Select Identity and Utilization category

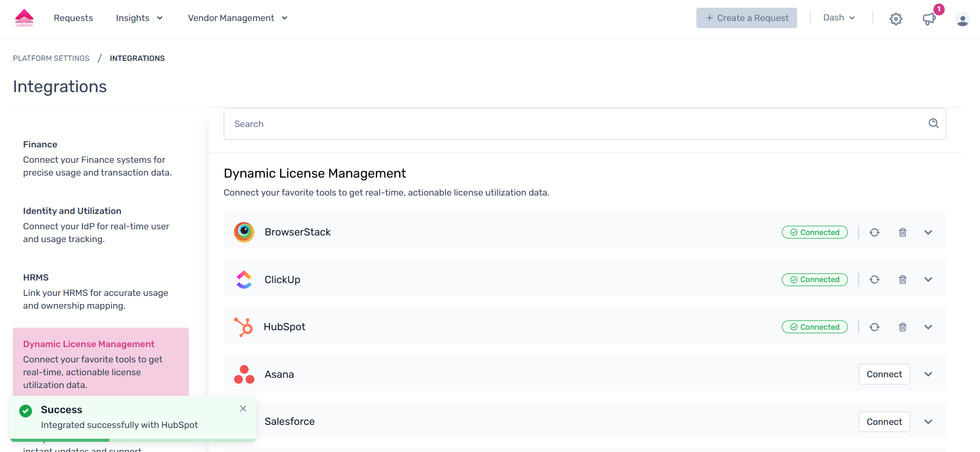pos(101,225)
